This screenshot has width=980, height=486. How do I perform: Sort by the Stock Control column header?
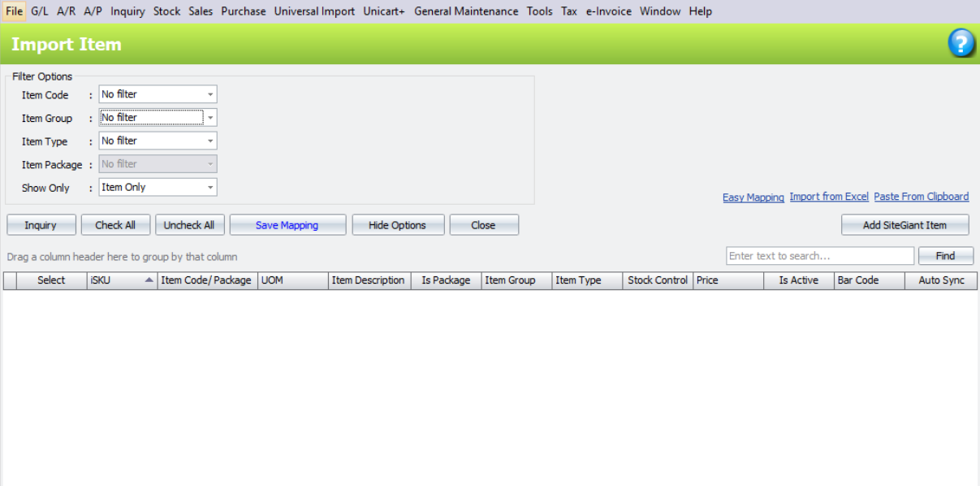(x=658, y=280)
